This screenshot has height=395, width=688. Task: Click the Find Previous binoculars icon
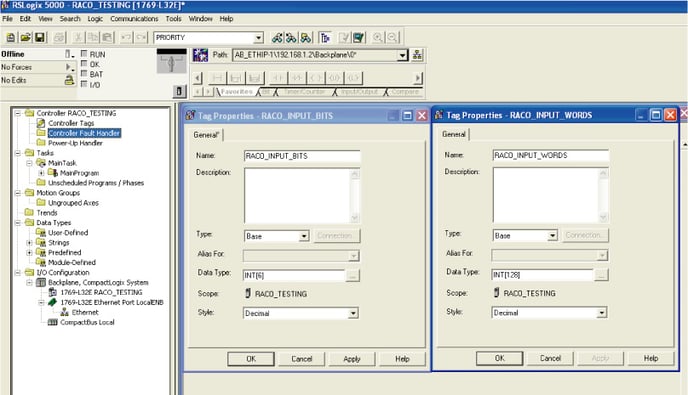tap(277, 38)
